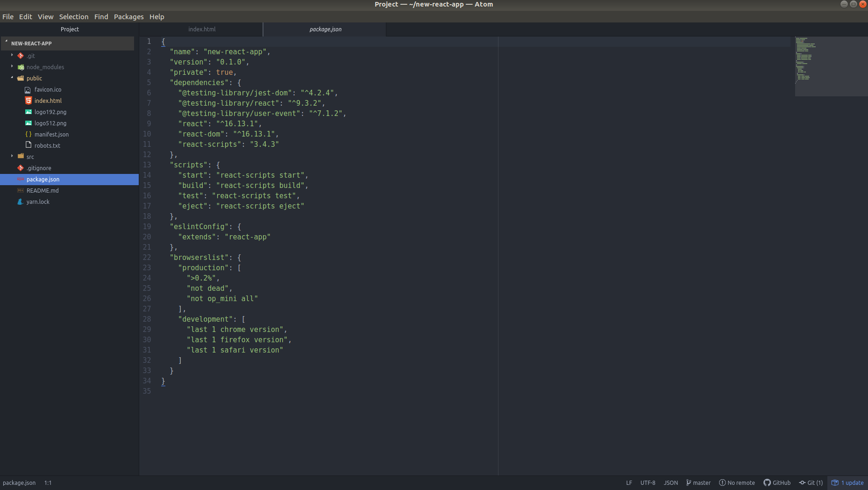Open the Packages menu
The height and width of the screenshot is (490, 868).
click(129, 17)
